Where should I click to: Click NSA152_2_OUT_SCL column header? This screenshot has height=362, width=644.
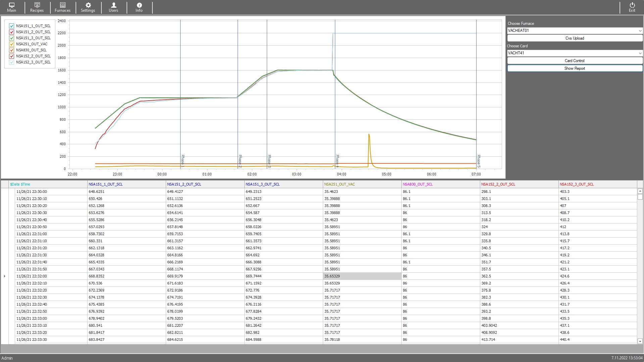pos(519,184)
